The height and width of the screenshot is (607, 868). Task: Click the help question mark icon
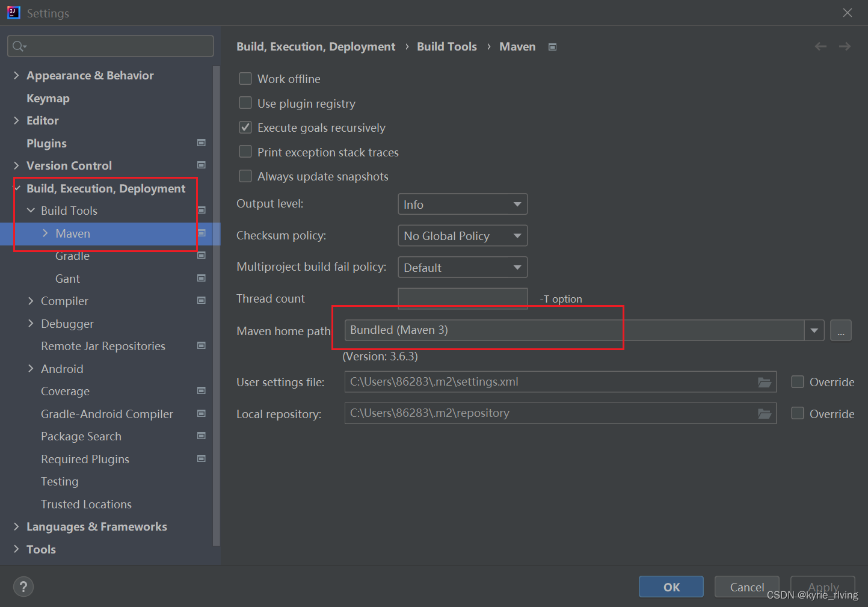pos(23,586)
